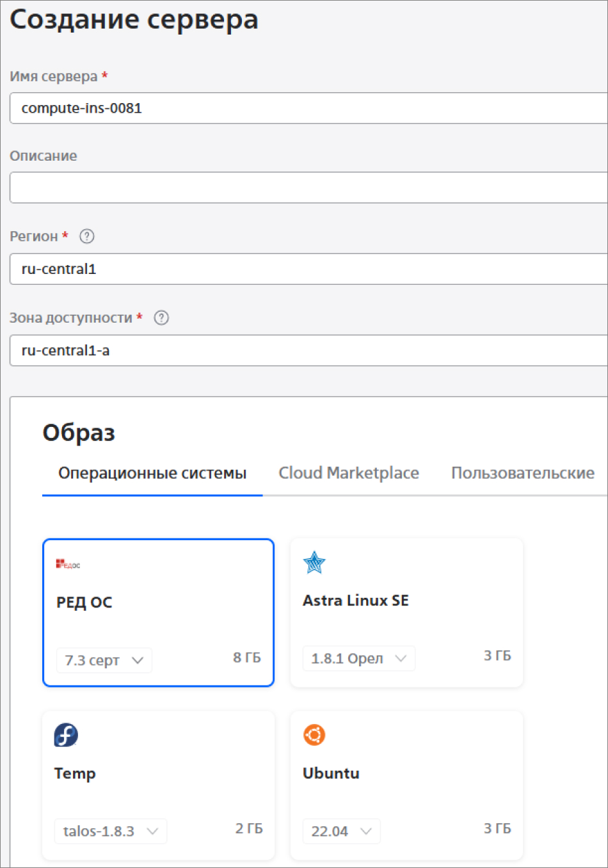Open help tooltip next to Зона доступности
Viewport: 608px width, 868px height.
coord(161,317)
